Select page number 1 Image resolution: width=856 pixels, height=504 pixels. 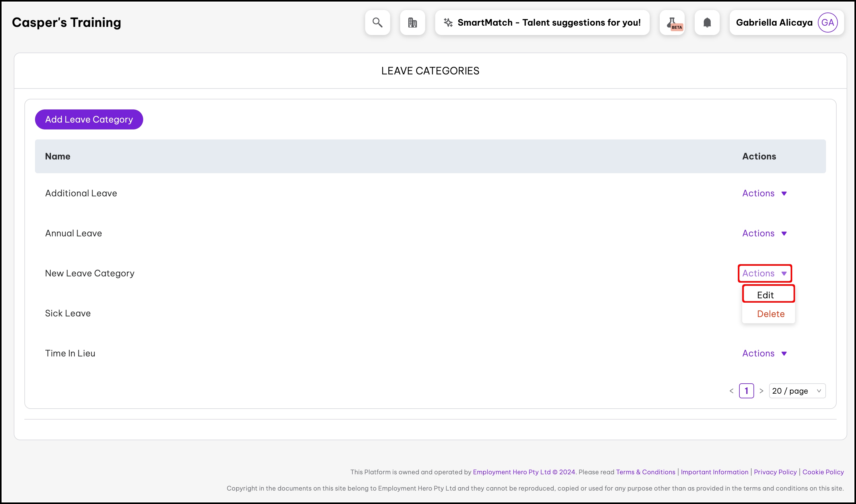coord(746,391)
